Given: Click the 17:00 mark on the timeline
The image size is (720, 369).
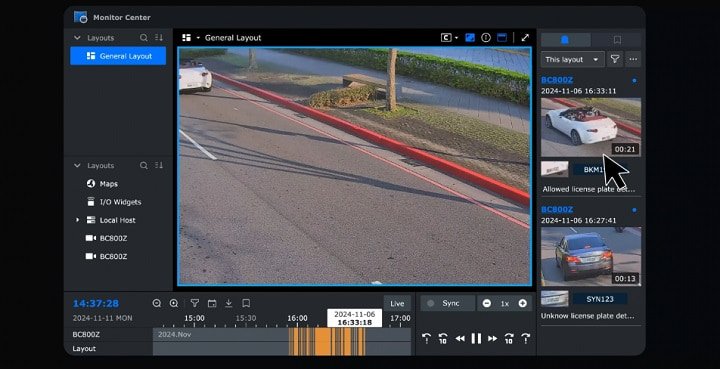Looking at the screenshot, I should pos(400,318).
